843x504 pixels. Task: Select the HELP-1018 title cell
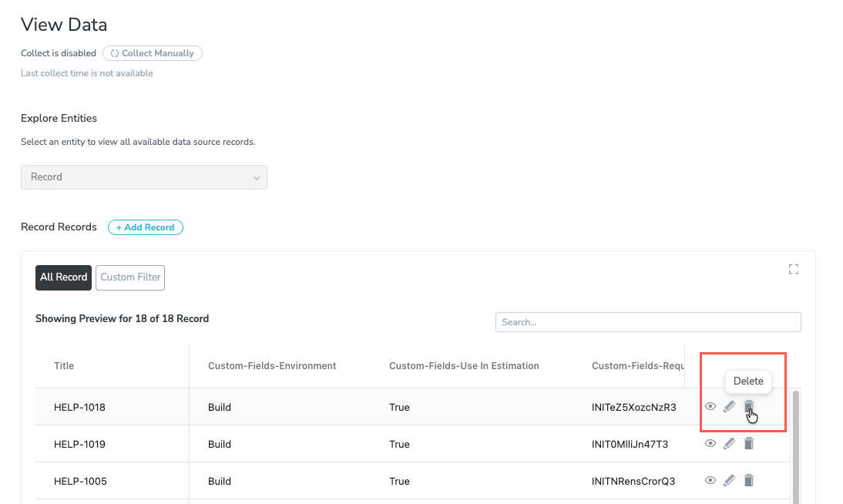pos(79,407)
